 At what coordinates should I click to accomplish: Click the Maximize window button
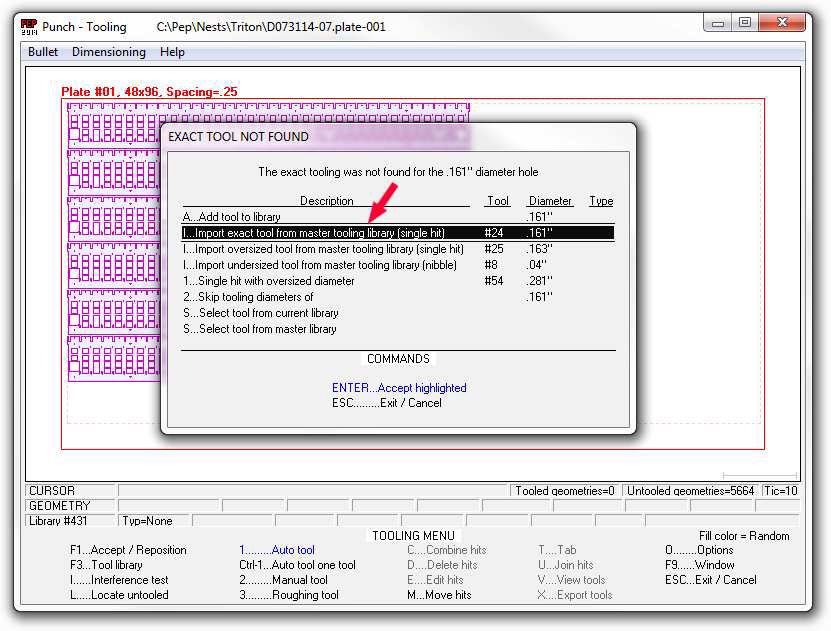744,22
